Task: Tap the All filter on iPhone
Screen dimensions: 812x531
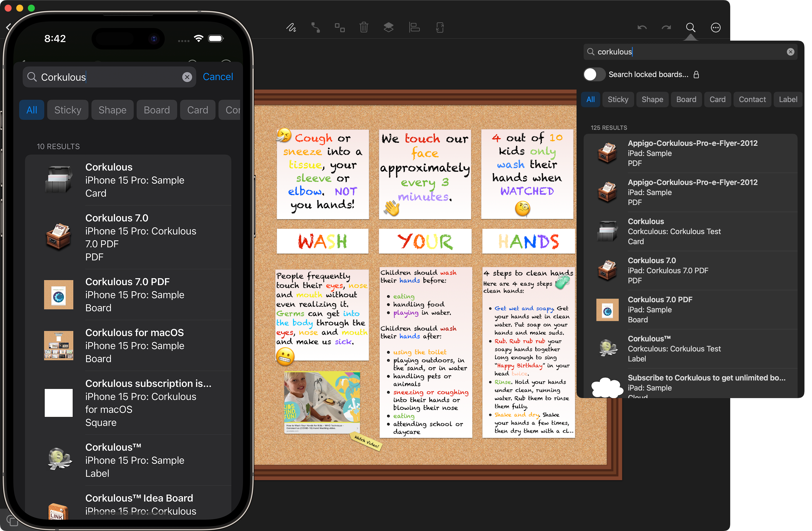Action: [32, 110]
